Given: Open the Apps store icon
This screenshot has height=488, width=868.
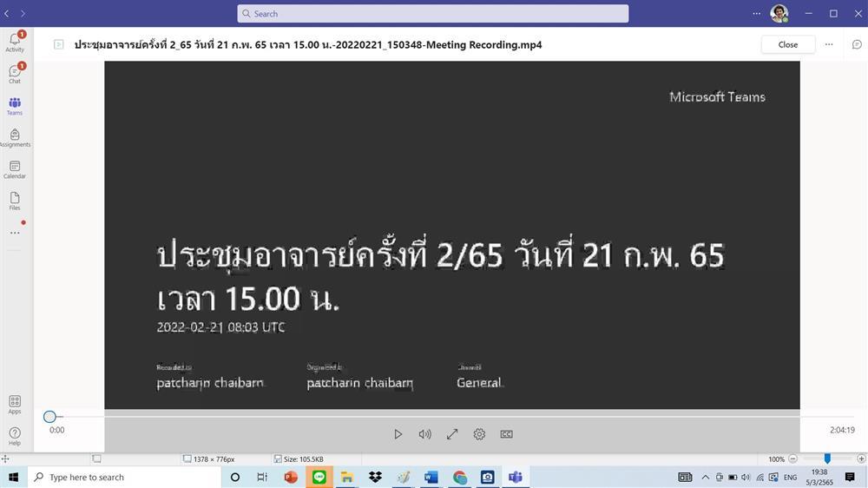Looking at the screenshot, I should click(15, 405).
